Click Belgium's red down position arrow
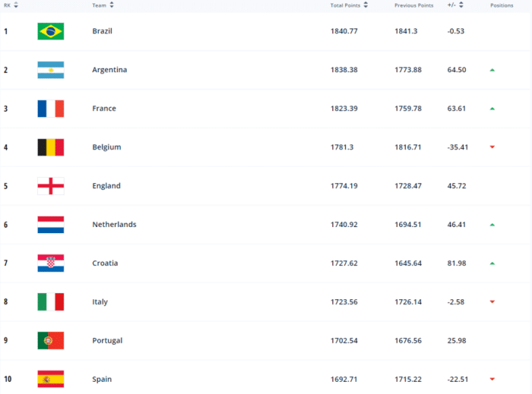This screenshot has height=394, width=532. [x=492, y=147]
